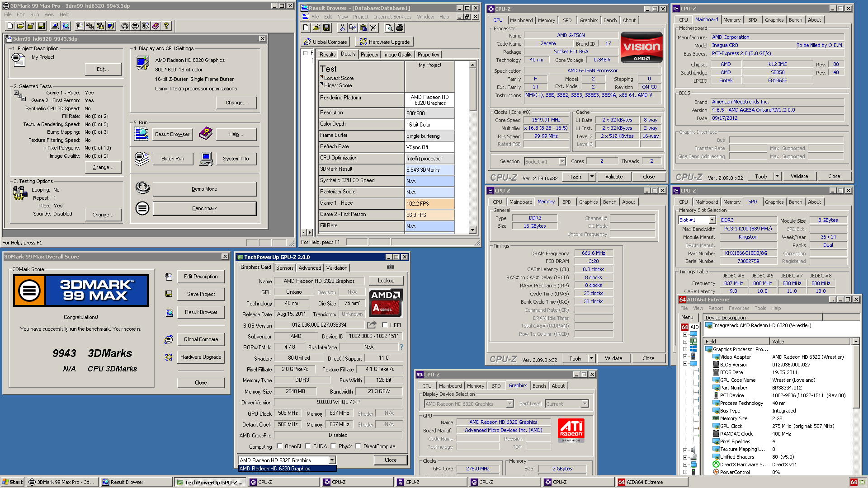This screenshot has width=868, height=488.
Task: Click Delete X icon in Result Browser toolbar
Action: click(x=373, y=28)
